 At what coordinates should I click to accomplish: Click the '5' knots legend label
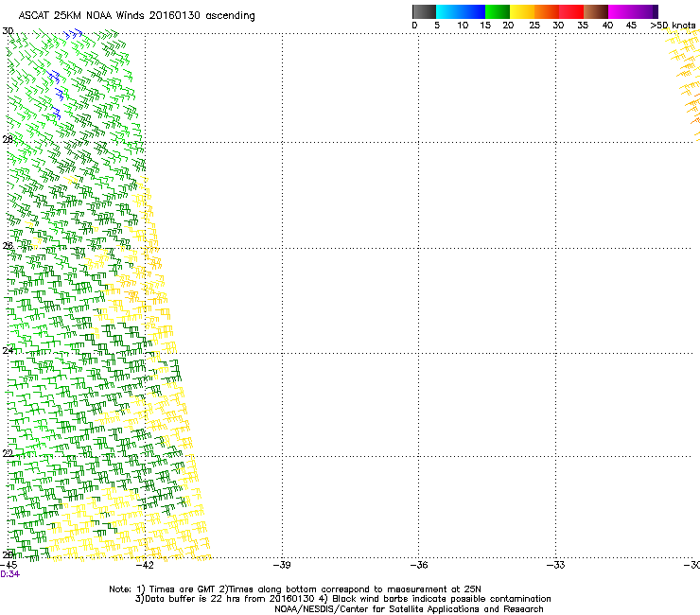pyautogui.click(x=437, y=26)
